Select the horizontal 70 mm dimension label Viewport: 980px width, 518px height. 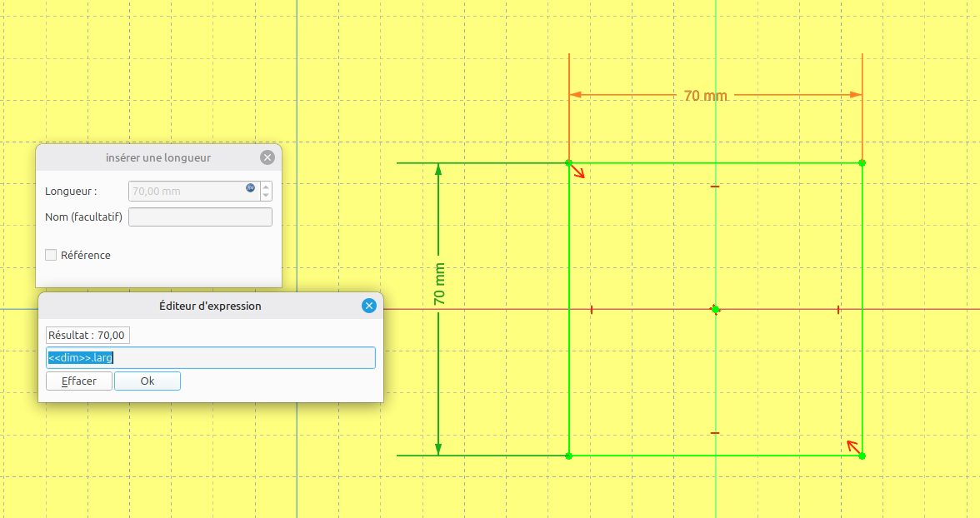click(705, 96)
